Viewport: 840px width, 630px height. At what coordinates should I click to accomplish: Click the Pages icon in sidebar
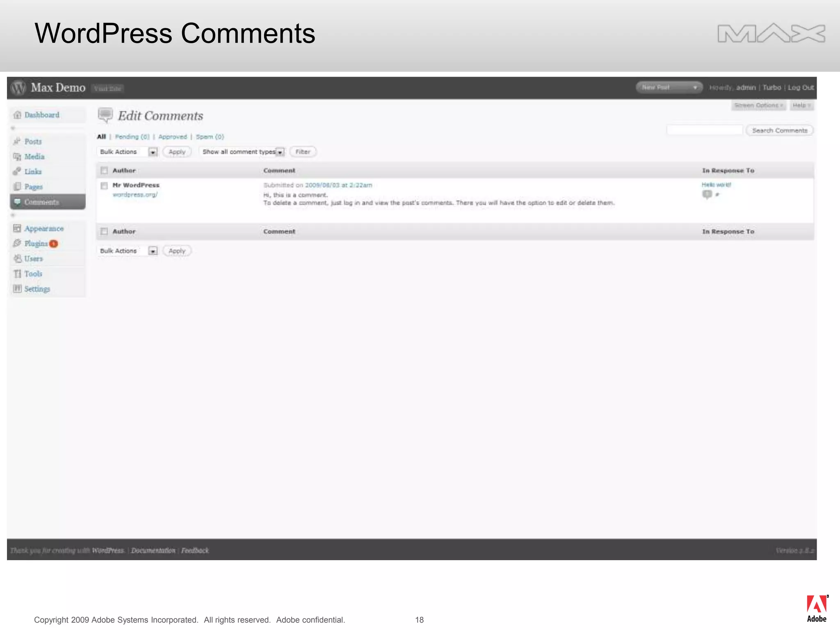tap(17, 187)
